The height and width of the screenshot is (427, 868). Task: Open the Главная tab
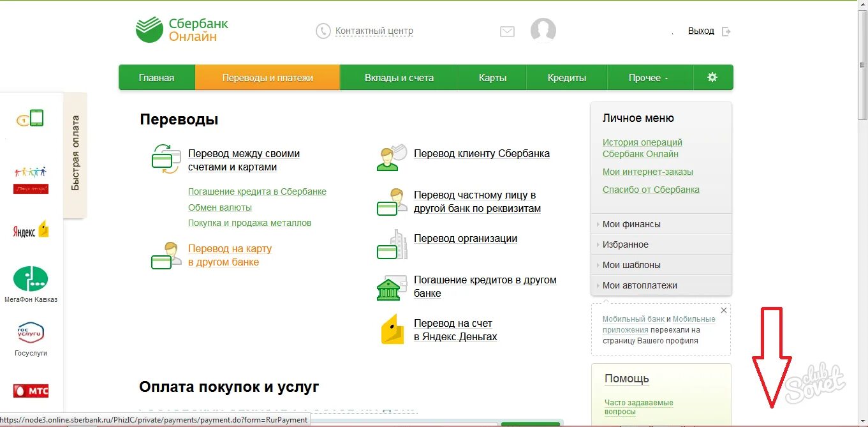156,77
